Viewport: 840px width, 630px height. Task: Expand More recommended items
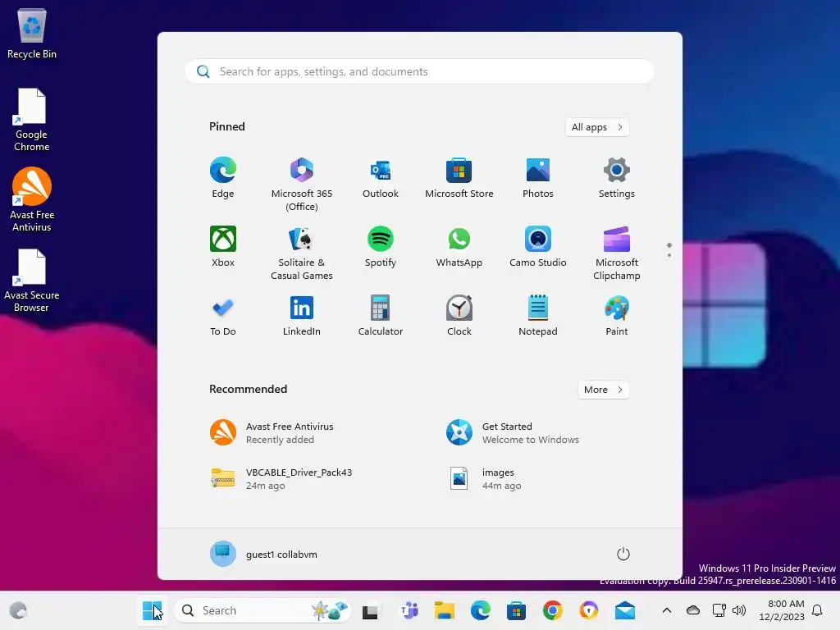(x=603, y=390)
